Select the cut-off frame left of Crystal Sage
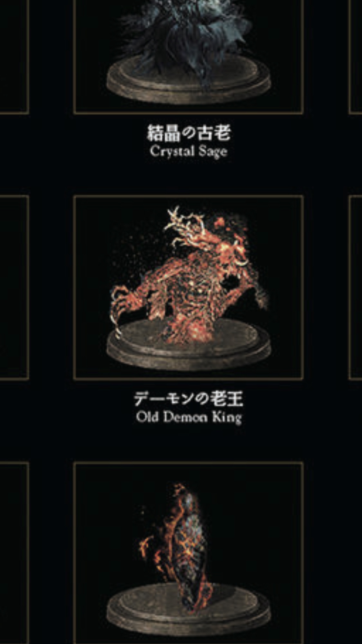362x644 pixels. point(14,57)
